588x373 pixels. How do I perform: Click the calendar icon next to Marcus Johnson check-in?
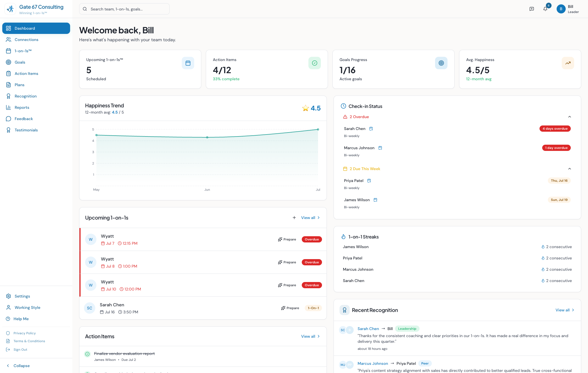tap(380, 148)
